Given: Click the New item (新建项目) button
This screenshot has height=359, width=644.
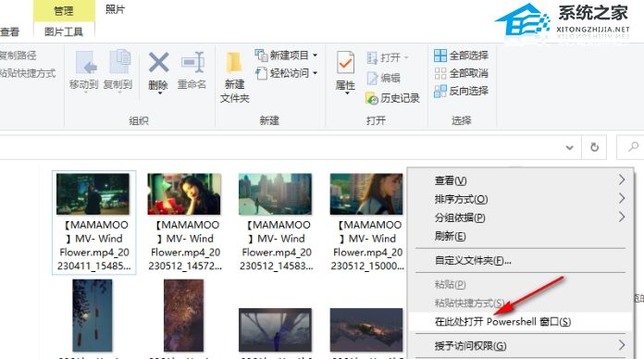Looking at the screenshot, I should [x=286, y=55].
